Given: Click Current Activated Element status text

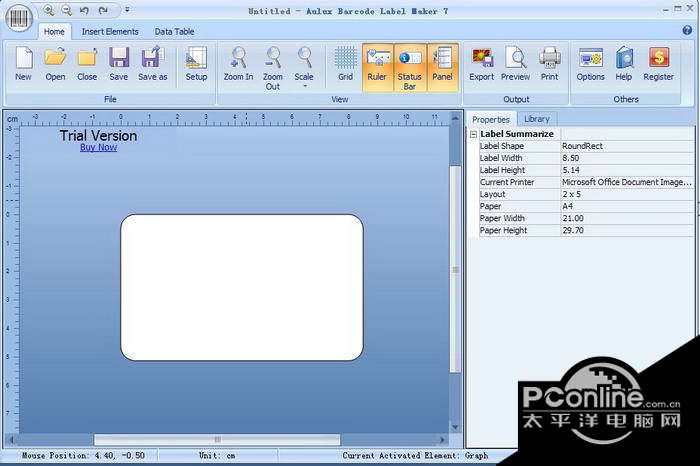Looking at the screenshot, I should 415,456.
